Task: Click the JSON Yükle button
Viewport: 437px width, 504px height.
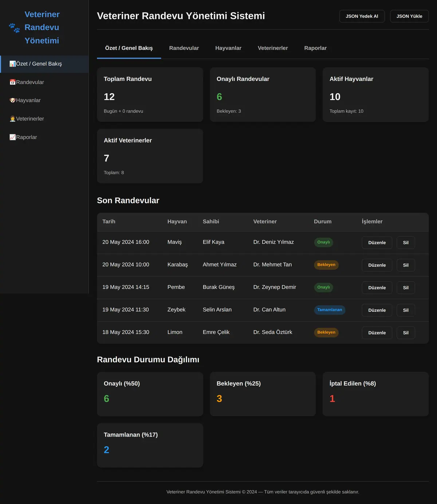Action: (409, 16)
